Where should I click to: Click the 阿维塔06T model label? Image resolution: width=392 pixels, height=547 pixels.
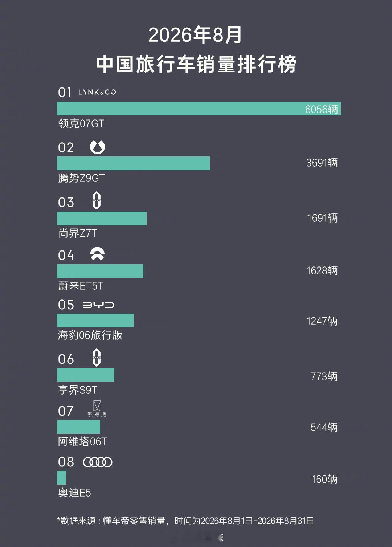(82, 441)
